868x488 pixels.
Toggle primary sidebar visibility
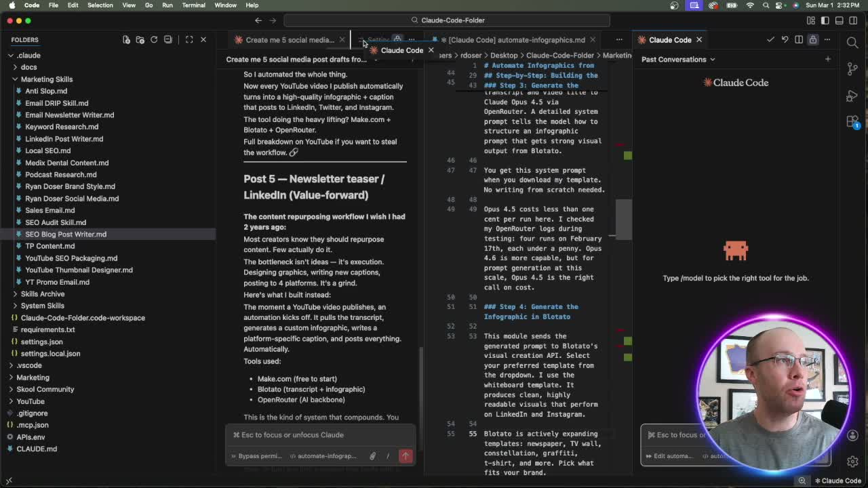tap(825, 20)
